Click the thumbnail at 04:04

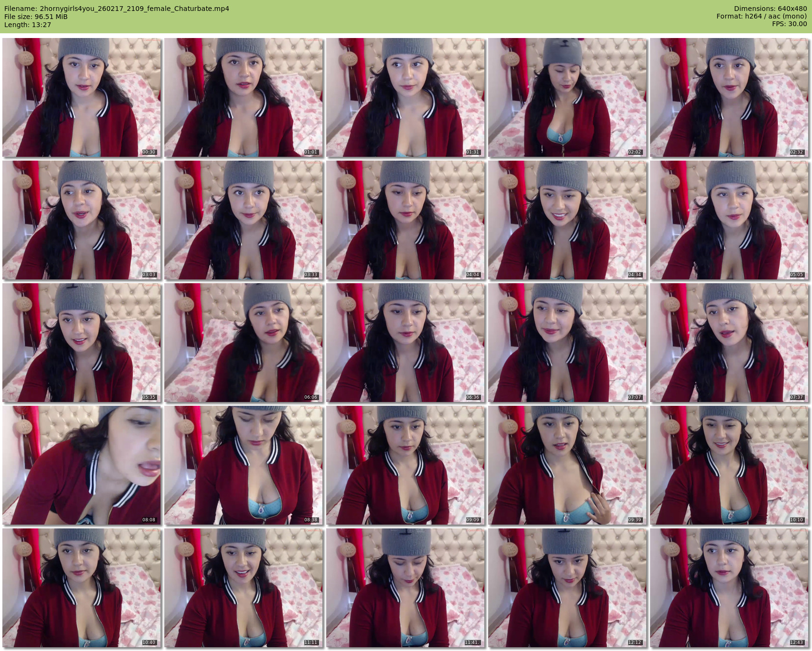pyautogui.click(x=406, y=220)
